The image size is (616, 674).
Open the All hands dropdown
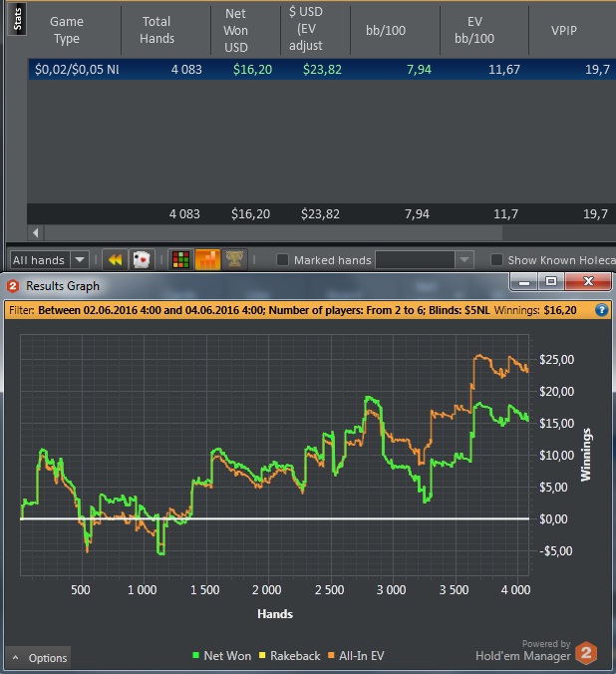click(x=50, y=260)
